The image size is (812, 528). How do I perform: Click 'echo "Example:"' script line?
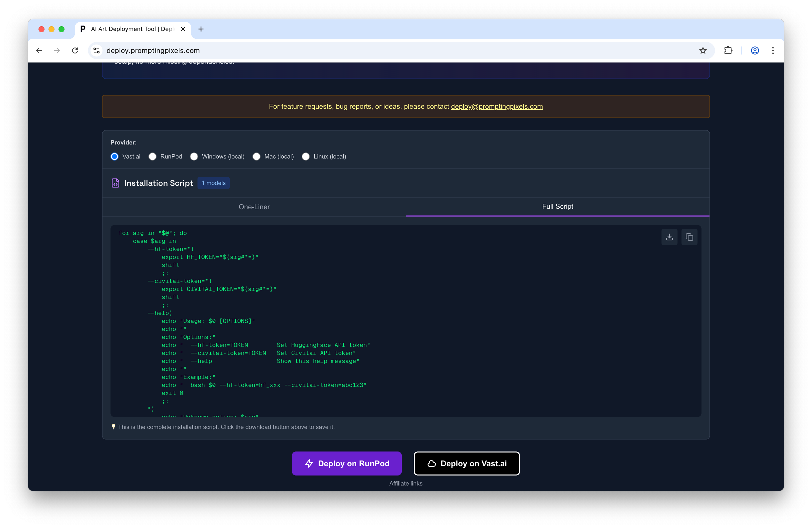point(188,377)
